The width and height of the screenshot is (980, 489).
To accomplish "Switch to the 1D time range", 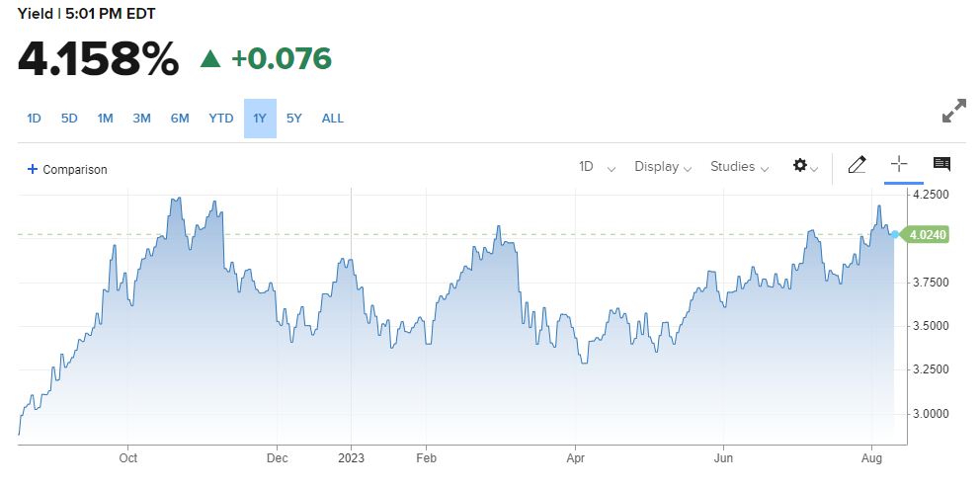I will [x=34, y=119].
